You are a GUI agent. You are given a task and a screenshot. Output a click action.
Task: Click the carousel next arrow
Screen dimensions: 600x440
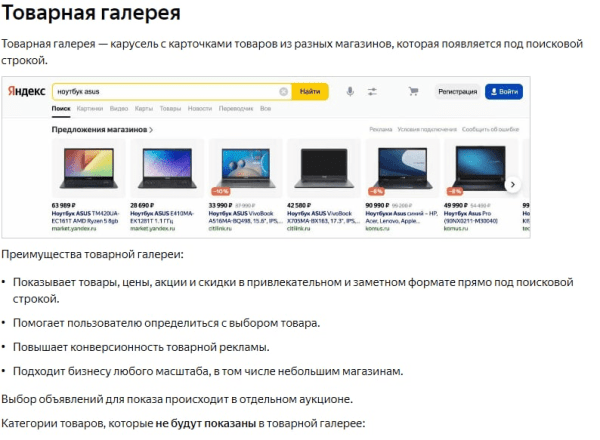[513, 184]
